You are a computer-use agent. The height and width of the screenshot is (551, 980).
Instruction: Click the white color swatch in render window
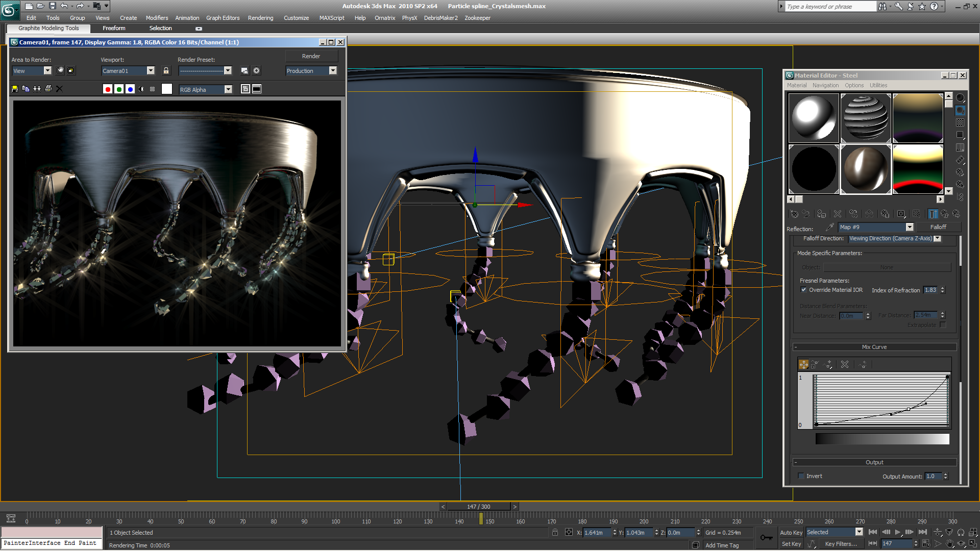pos(167,89)
